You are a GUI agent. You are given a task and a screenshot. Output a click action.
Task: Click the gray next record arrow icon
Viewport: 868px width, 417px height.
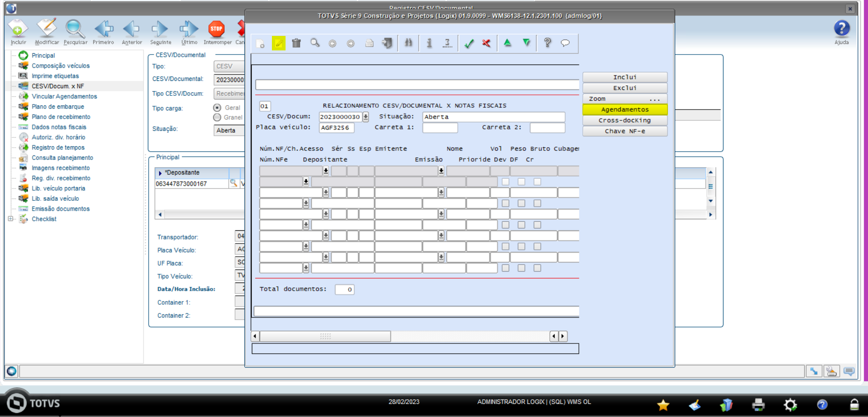[351, 44]
